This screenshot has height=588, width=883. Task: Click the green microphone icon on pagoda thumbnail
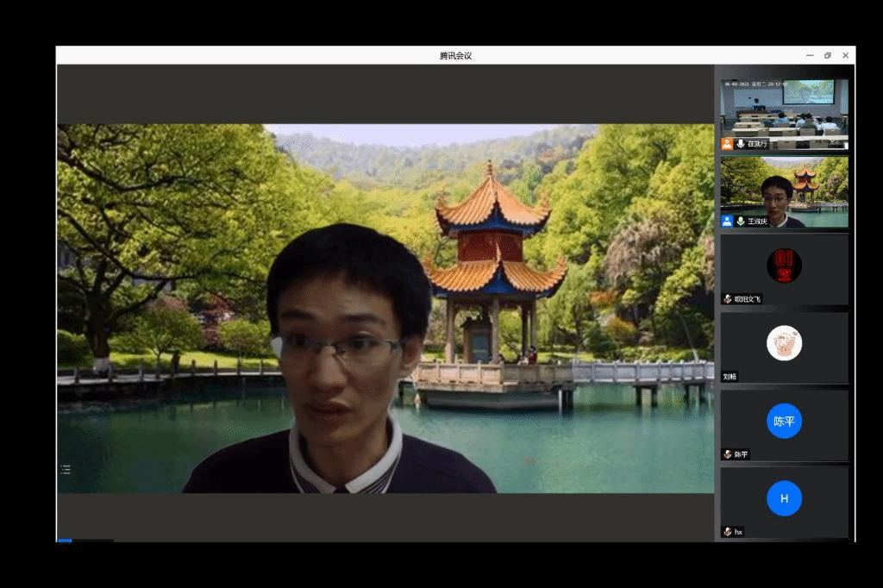740,222
